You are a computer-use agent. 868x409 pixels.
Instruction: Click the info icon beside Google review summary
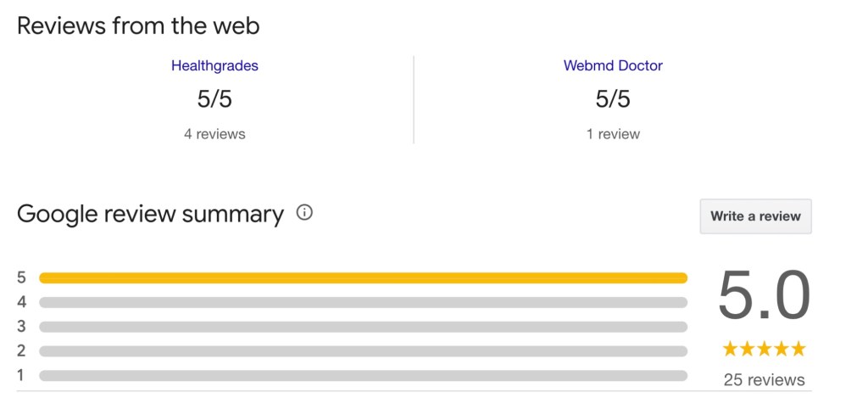304,213
